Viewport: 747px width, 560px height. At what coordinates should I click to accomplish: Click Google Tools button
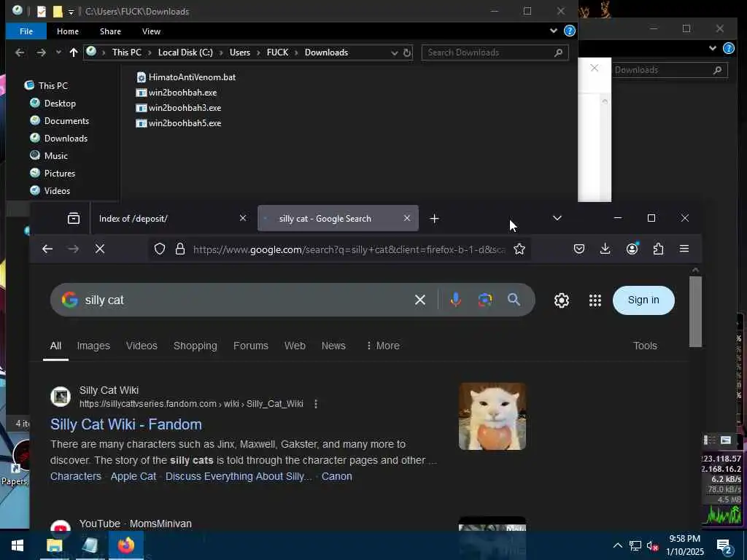(x=645, y=346)
